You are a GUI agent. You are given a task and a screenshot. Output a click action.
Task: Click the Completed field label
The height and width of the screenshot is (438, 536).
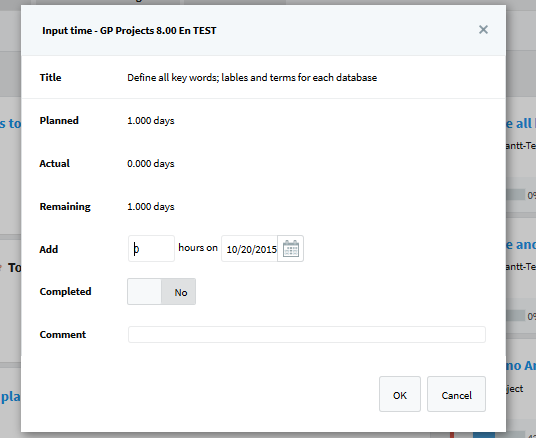pos(65,292)
